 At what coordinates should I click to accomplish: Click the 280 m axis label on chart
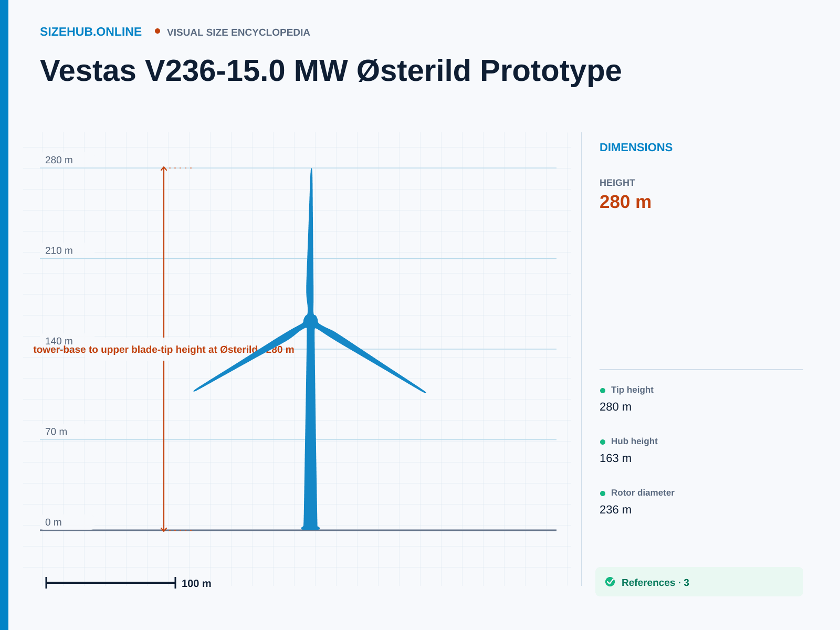click(x=59, y=160)
